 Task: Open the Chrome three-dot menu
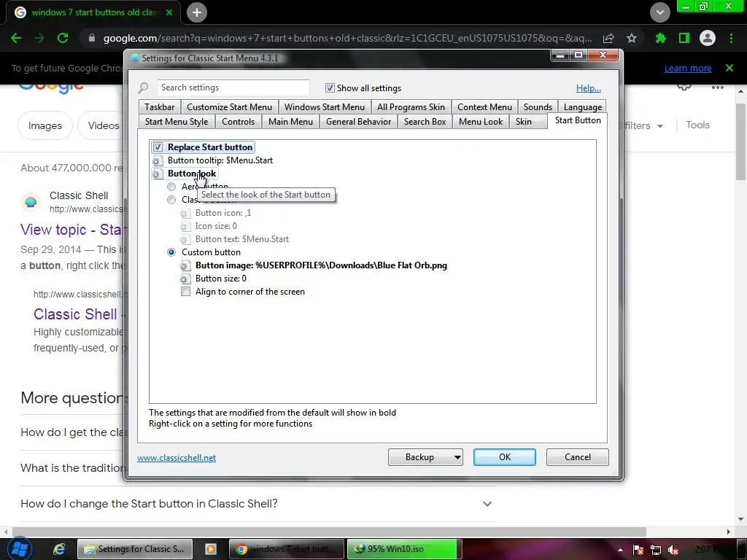(x=731, y=38)
